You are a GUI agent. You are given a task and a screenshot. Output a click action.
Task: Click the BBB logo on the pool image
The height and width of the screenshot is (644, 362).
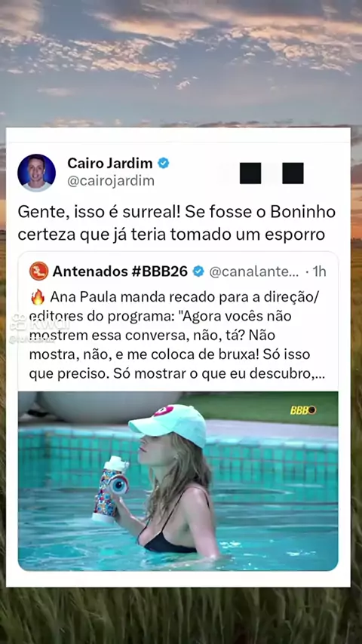(x=303, y=410)
